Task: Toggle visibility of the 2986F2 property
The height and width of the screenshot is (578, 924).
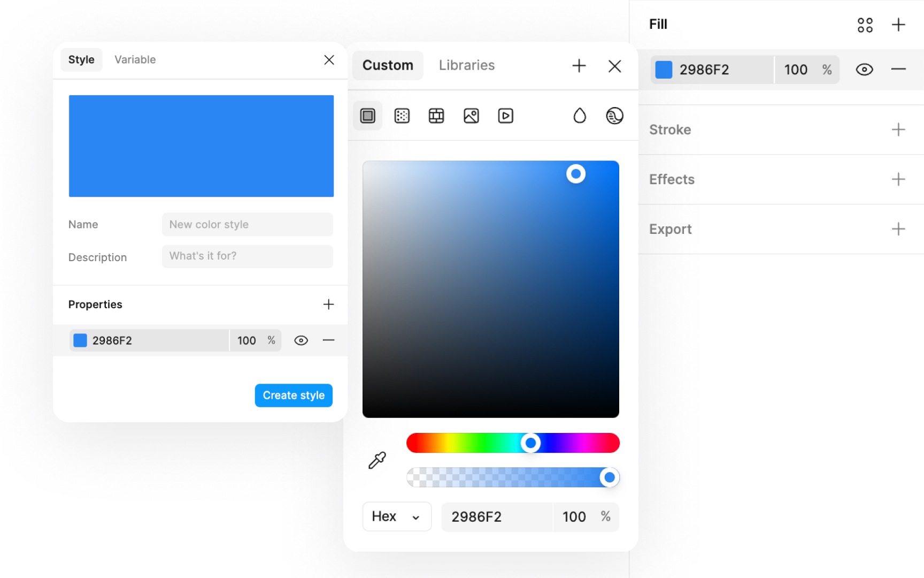Action: click(301, 340)
